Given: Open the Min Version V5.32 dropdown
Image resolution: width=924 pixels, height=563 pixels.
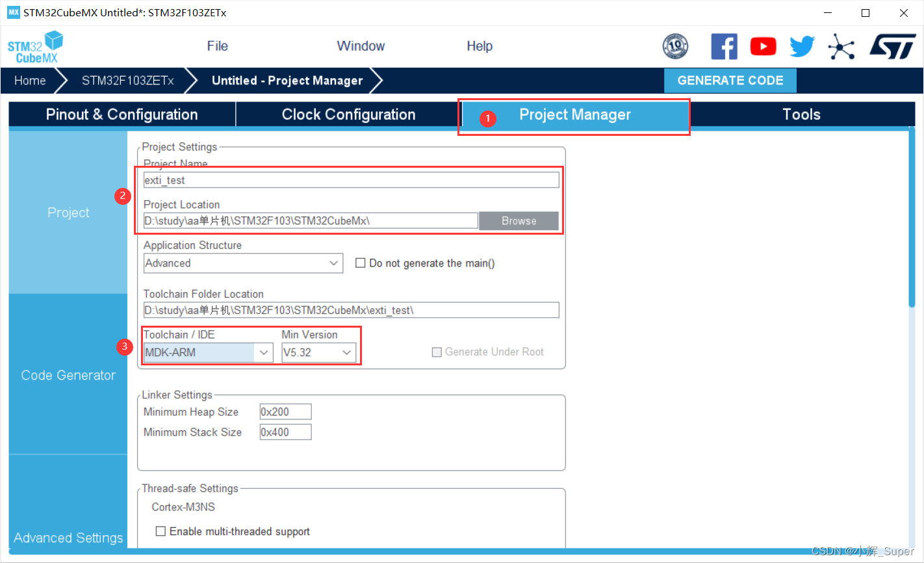Looking at the screenshot, I should pyautogui.click(x=318, y=352).
